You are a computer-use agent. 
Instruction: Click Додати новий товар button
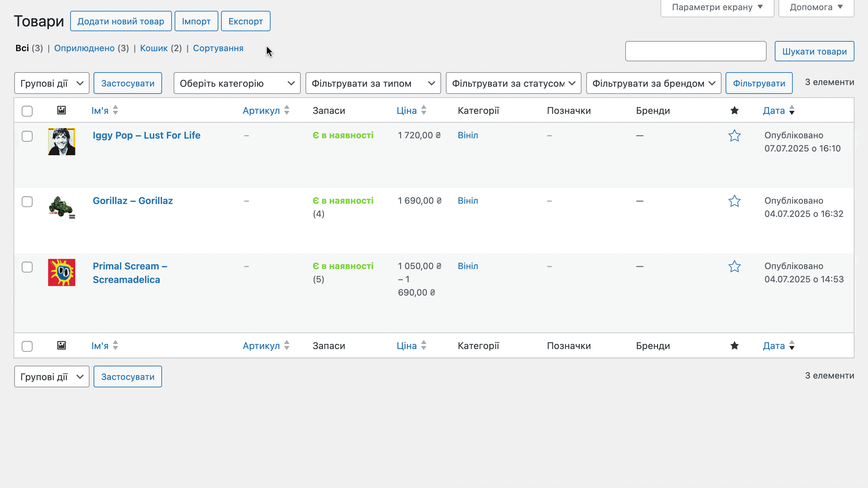(x=121, y=21)
